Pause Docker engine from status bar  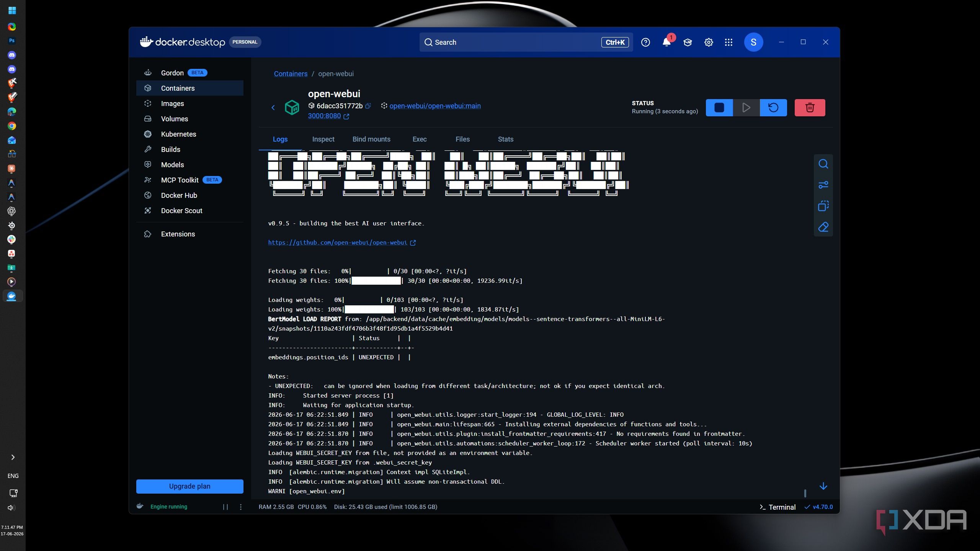pos(225,507)
